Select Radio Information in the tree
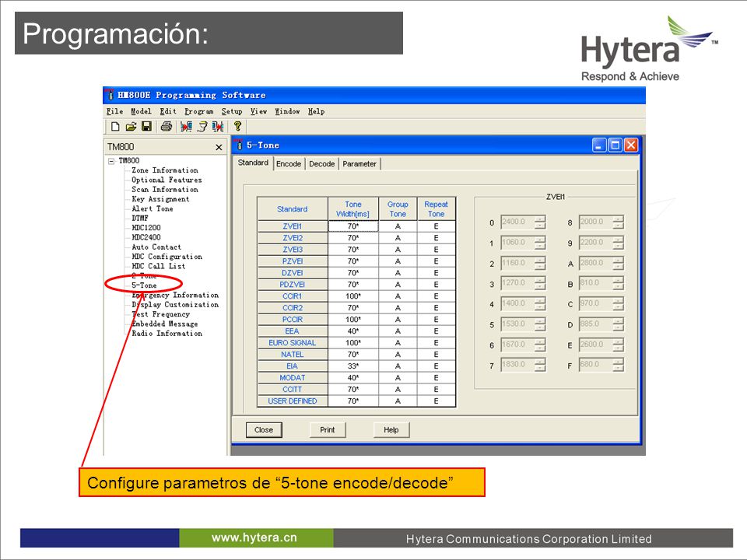The height and width of the screenshot is (560, 747). click(167, 334)
